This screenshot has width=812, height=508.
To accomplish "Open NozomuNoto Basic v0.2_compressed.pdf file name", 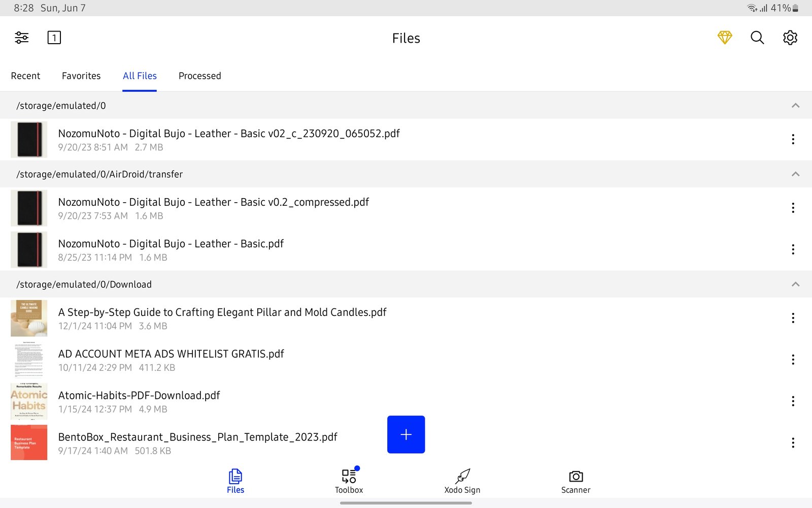I will tap(214, 202).
